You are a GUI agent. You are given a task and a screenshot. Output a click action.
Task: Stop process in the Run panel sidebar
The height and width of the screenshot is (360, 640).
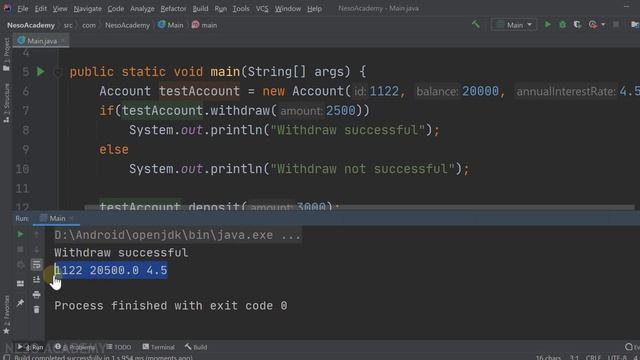coord(20,249)
